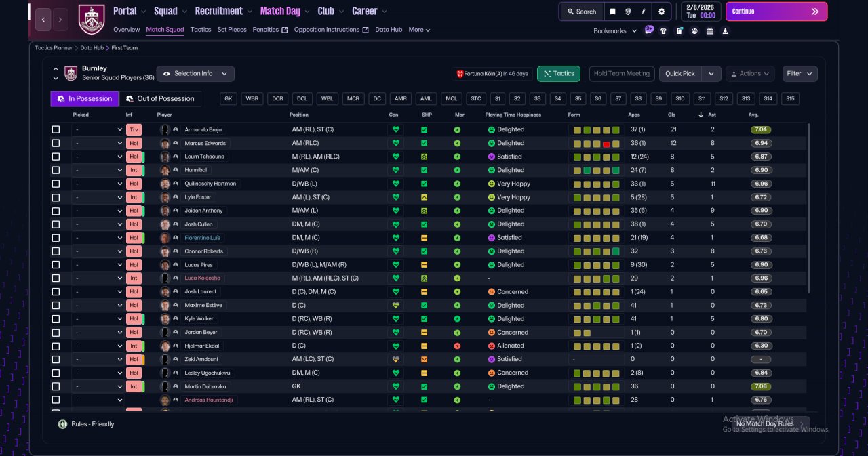Image resolution: width=868 pixels, height=456 pixels.
Task: Tick the checkbox for Armando Broja
Action: pos(56,129)
